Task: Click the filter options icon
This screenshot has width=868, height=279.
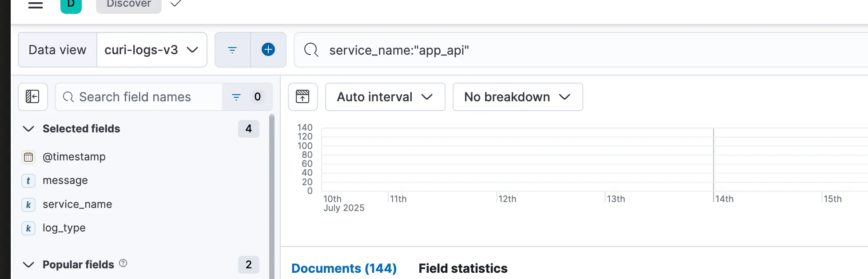Action: click(232, 50)
